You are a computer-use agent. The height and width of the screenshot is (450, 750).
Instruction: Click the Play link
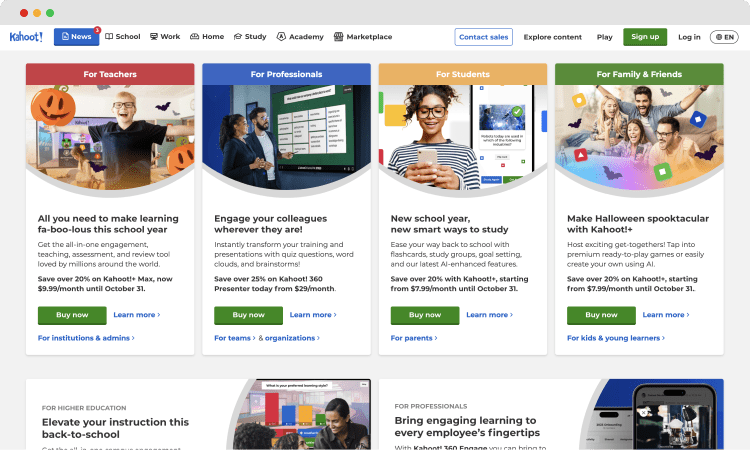605,37
